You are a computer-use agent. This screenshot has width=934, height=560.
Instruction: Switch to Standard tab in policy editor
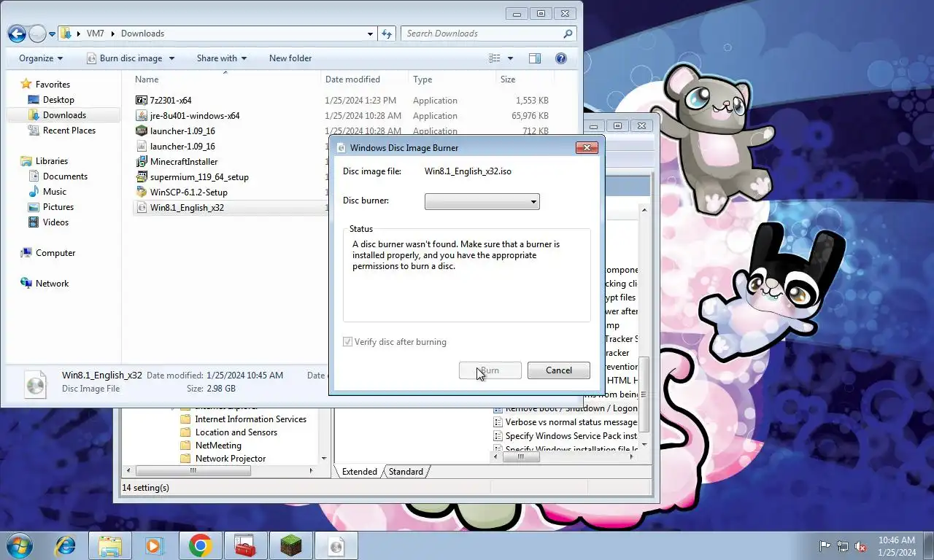(406, 472)
